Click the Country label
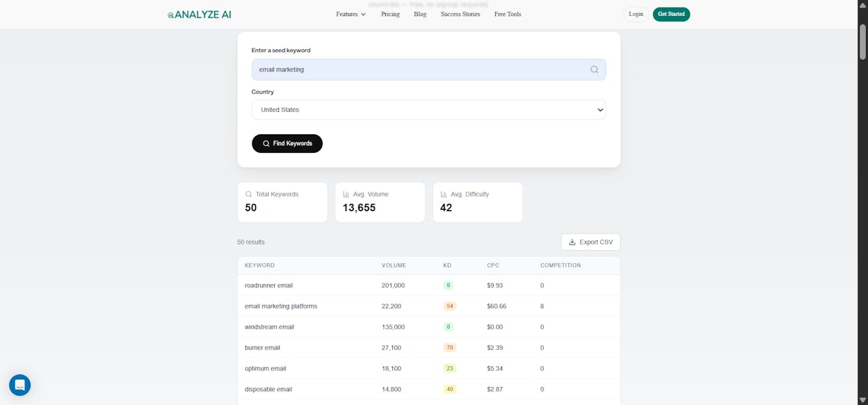The height and width of the screenshot is (405, 868). pos(263,92)
